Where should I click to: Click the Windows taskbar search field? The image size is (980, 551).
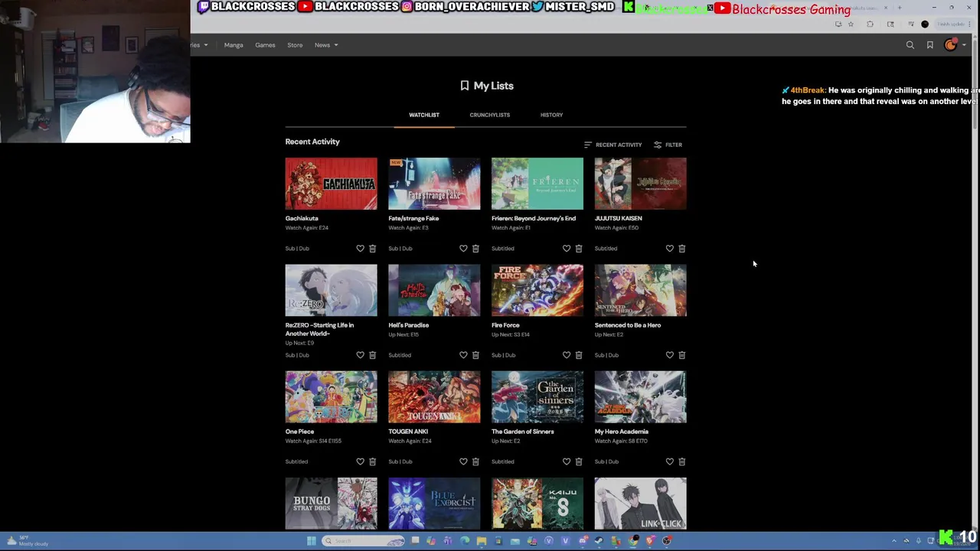(x=363, y=541)
